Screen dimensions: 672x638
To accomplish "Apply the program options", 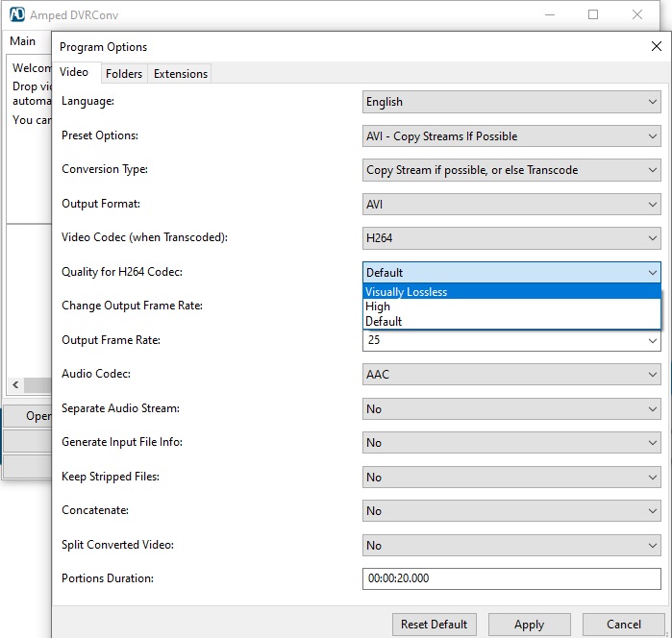I will (530, 625).
